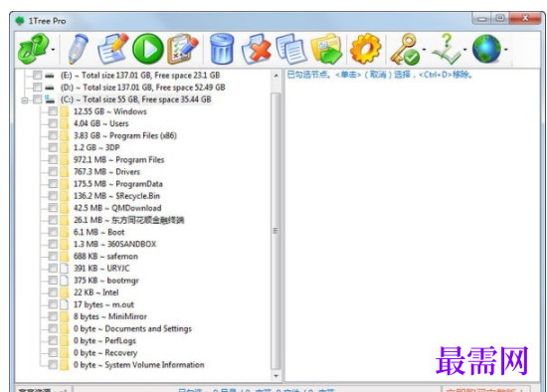Screen dimensions: 547x392
Task: Tick the Users folder checkbox
Action: pos(53,123)
